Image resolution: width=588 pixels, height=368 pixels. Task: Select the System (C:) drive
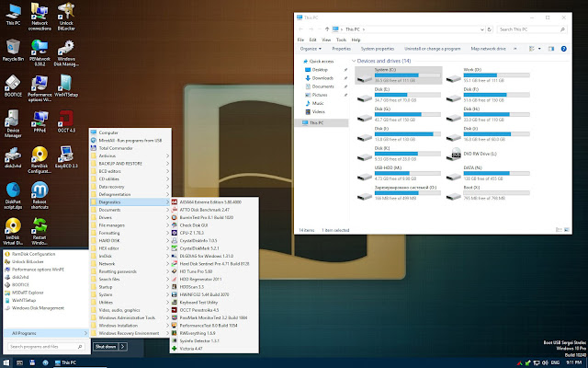coord(399,75)
